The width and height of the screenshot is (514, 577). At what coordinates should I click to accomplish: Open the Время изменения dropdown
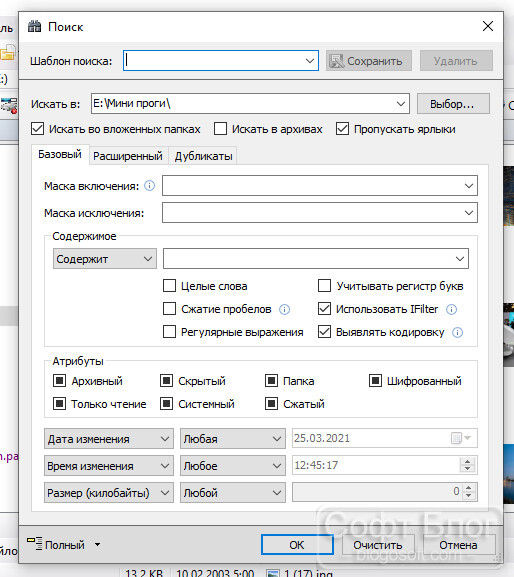coord(109,466)
